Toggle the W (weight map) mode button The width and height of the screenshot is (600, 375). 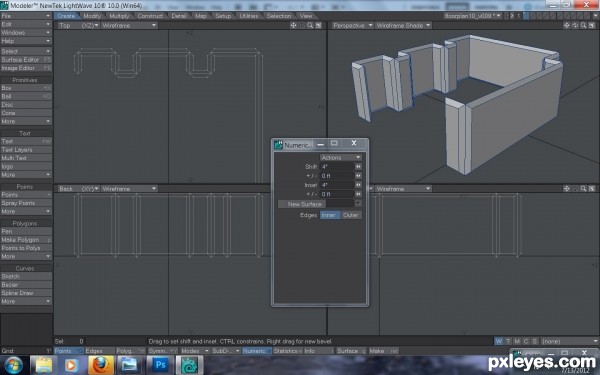(499, 341)
